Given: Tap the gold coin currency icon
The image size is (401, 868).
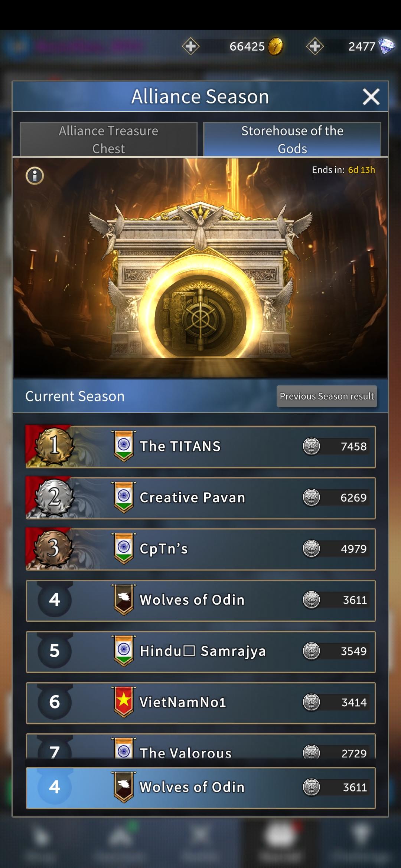Looking at the screenshot, I should click(275, 46).
